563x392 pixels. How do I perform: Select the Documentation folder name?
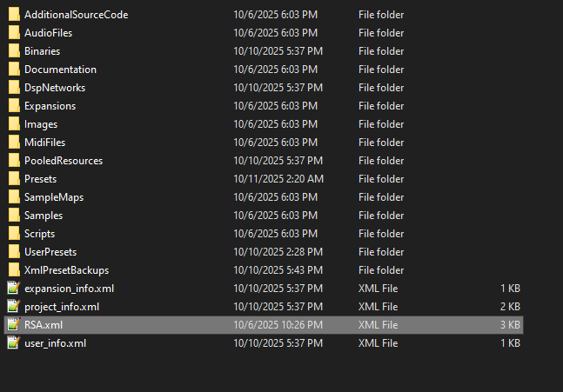[60, 70]
